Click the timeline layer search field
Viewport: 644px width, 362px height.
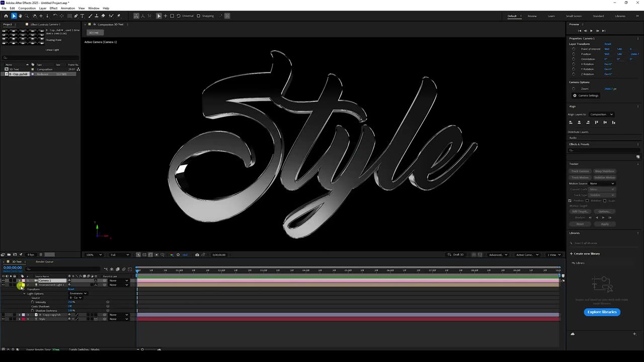coord(63,269)
